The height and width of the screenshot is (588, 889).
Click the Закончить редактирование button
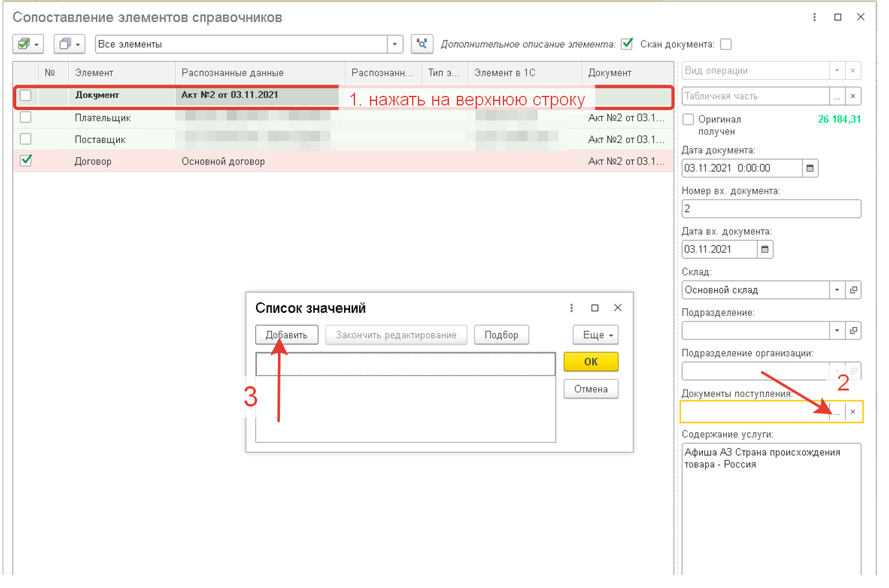click(x=396, y=335)
